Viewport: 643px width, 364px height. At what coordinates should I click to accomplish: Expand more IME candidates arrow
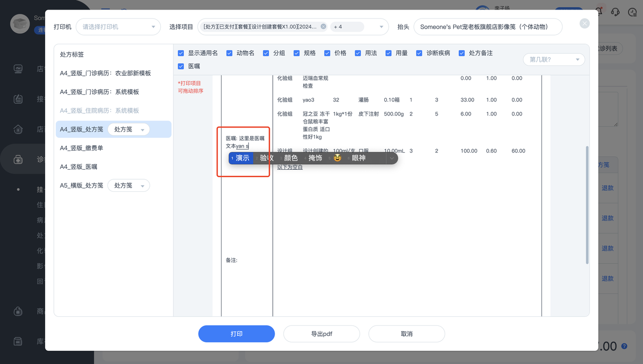(x=392, y=158)
